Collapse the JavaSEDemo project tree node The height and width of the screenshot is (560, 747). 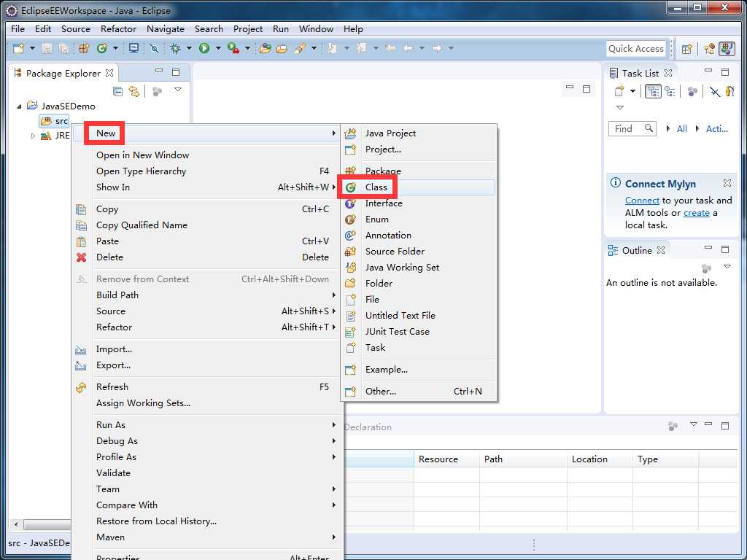click(19, 106)
